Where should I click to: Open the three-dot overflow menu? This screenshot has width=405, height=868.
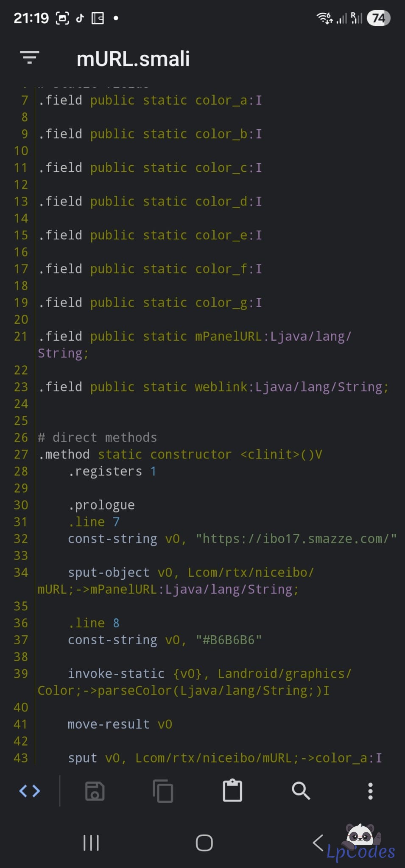coord(370,791)
